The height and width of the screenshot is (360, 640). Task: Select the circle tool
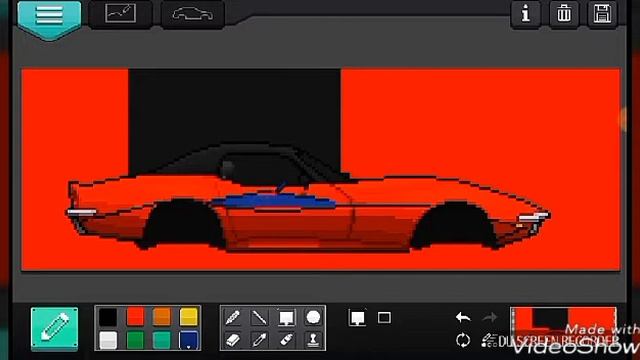pyautogui.click(x=313, y=317)
